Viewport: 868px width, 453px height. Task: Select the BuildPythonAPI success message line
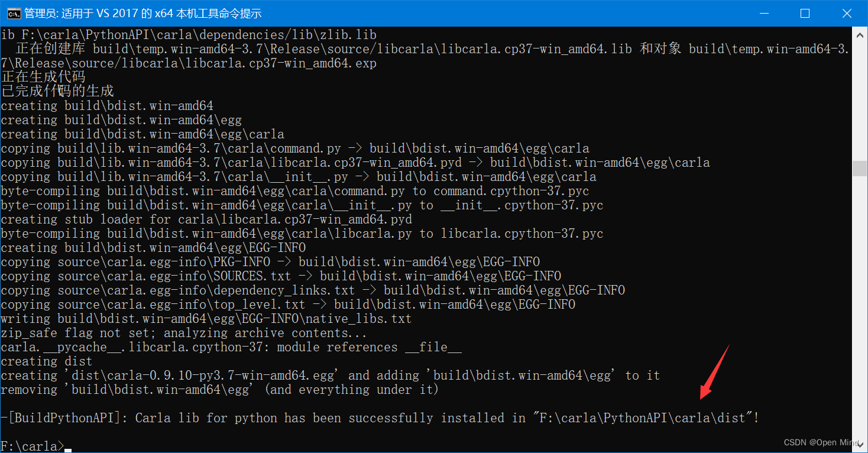pyautogui.click(x=378, y=418)
